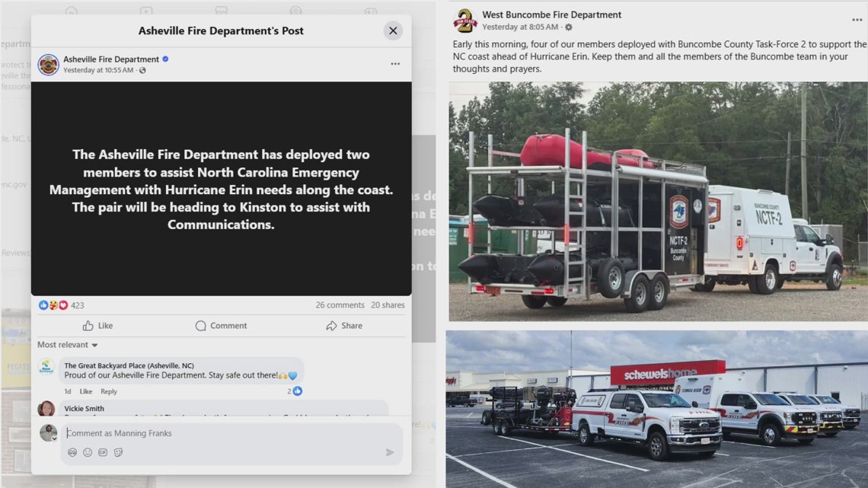The width and height of the screenshot is (868, 488).
Task: Close the Asheville Fire Department's Post dialog
Action: (x=392, y=30)
